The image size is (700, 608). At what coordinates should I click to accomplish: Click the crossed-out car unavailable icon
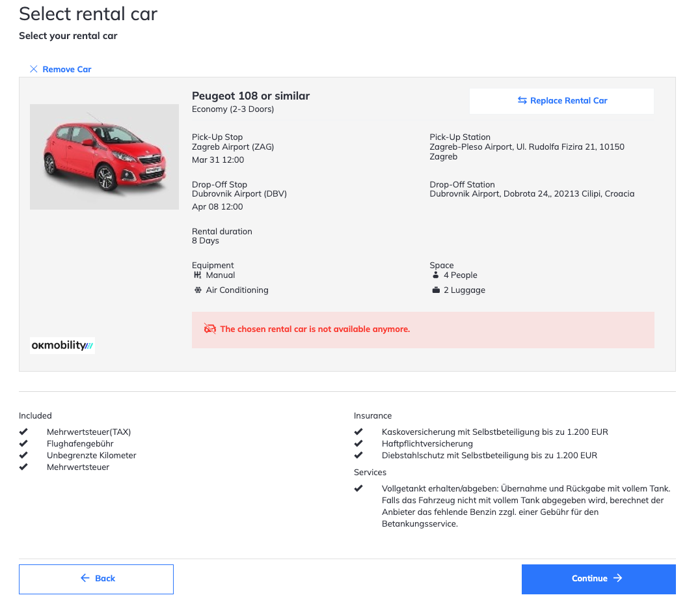pos(210,329)
